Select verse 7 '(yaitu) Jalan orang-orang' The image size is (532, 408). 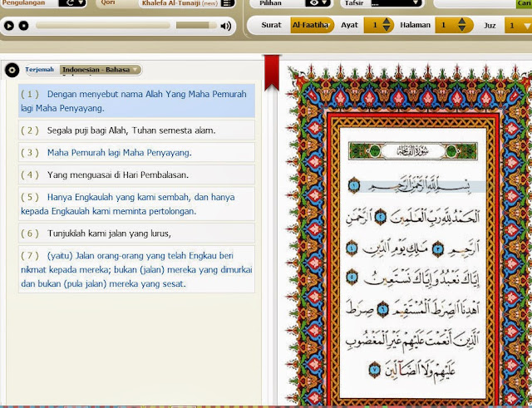[x=136, y=269]
